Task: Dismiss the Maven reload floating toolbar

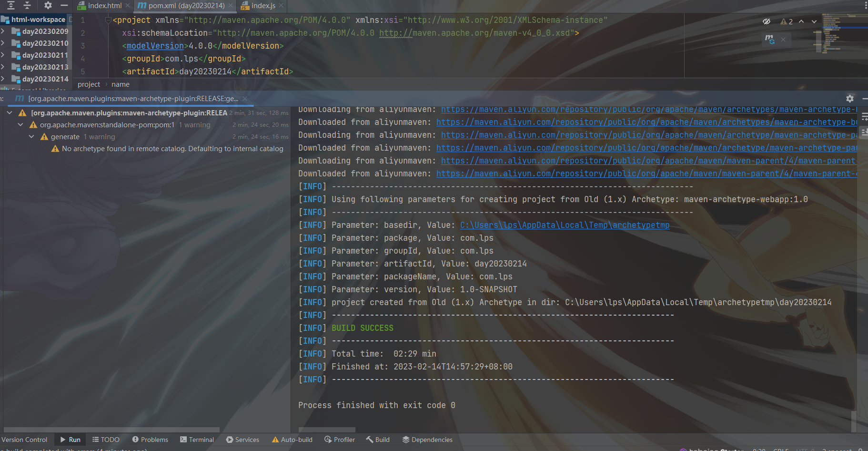Action: [783, 40]
